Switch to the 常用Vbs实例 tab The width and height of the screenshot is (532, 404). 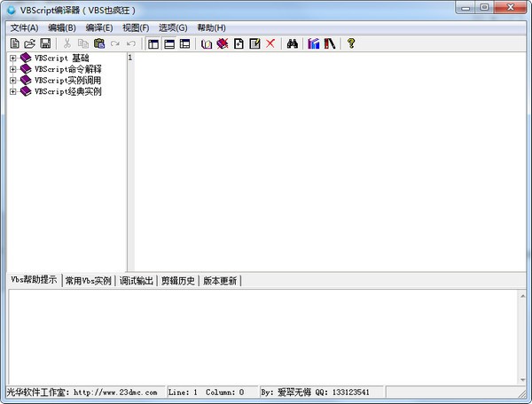tap(88, 281)
